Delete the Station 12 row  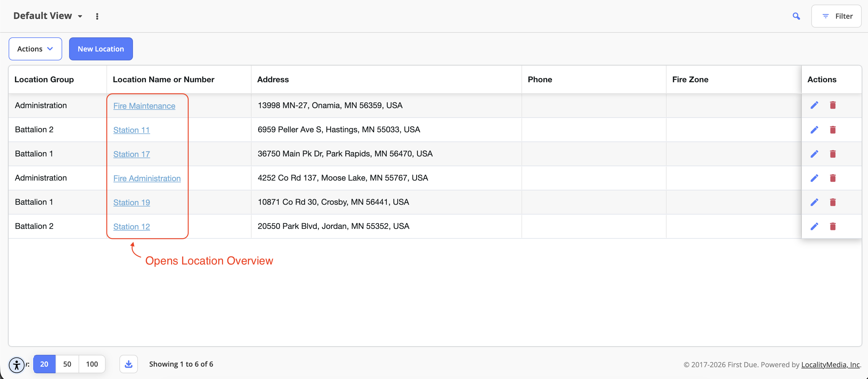coord(833,227)
